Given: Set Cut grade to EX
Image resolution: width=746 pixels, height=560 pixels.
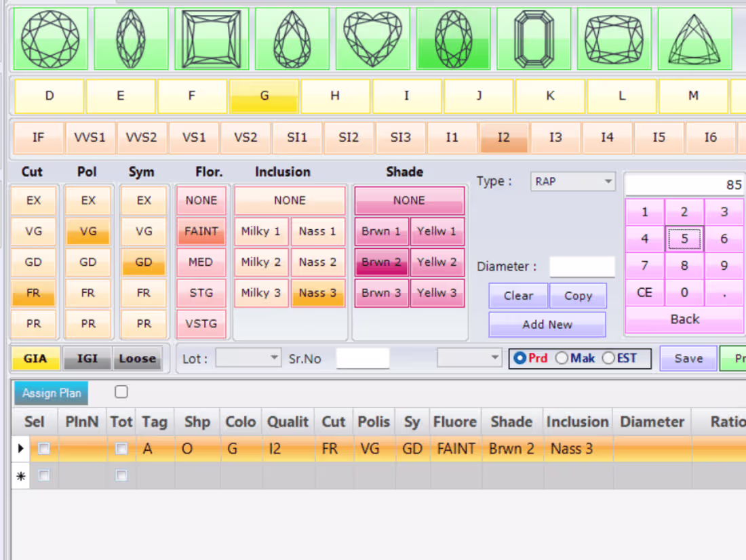Looking at the screenshot, I should point(33,200).
